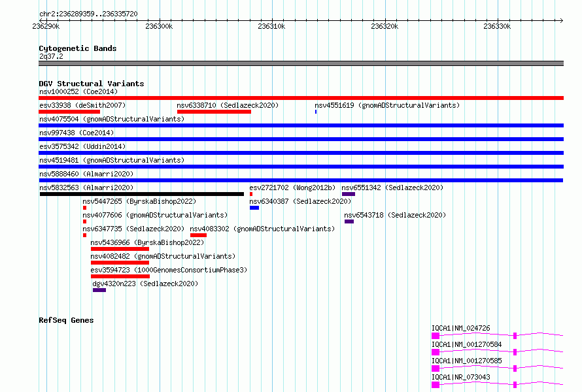Open nsv4083302 (gnomADStructuralVariants) label
The width and height of the screenshot is (582, 392).
[x=262, y=229]
